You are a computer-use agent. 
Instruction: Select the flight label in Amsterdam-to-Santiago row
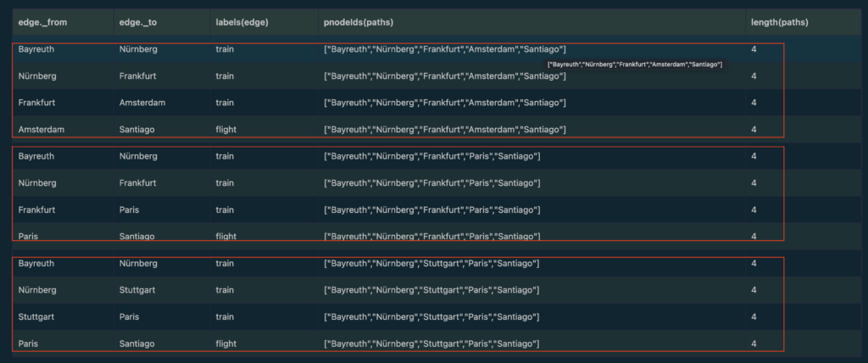pyautogui.click(x=226, y=129)
